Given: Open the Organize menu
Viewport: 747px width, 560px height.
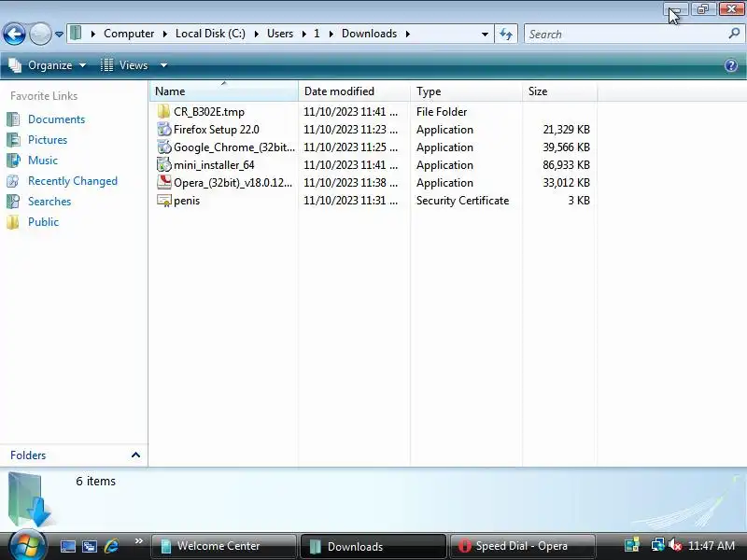Looking at the screenshot, I should 48,65.
